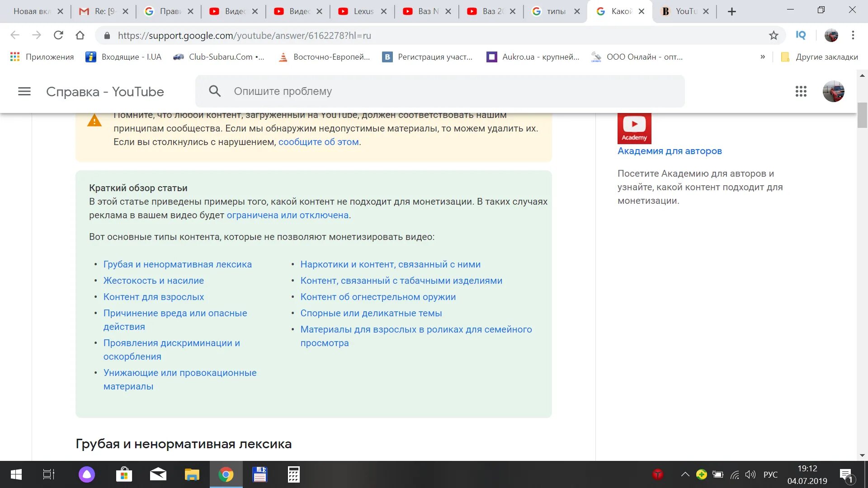Viewport: 868px width, 488px height.
Task: Bookmark this page with the star
Action: point(774,35)
